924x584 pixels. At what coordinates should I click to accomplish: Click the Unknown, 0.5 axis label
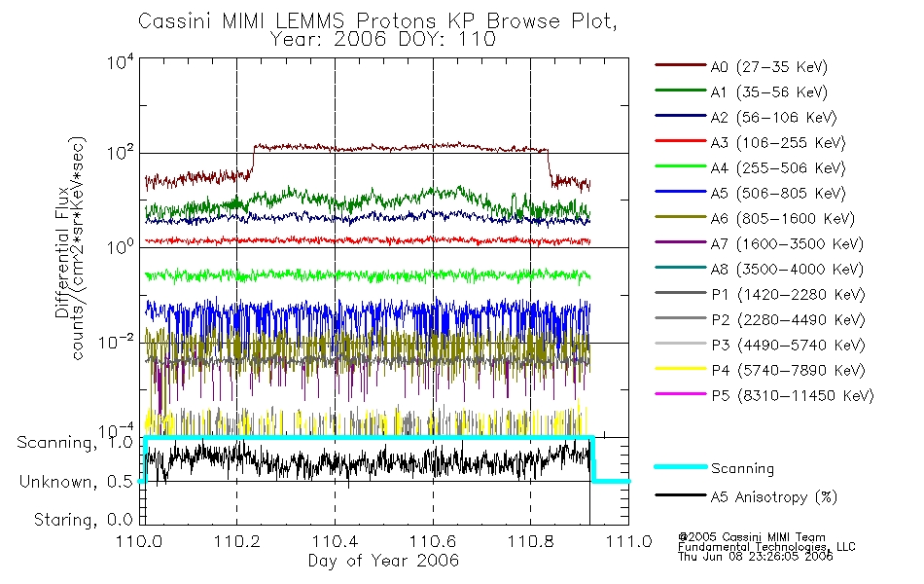coord(76,482)
